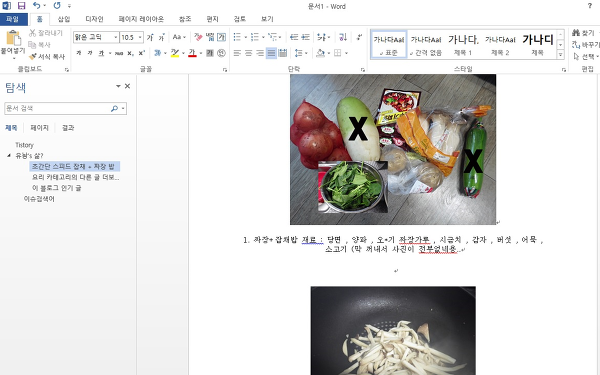The width and height of the screenshot is (600, 375).
Task: Click the Sort (가-하 arrow) icon
Action: pyautogui.click(x=343, y=37)
